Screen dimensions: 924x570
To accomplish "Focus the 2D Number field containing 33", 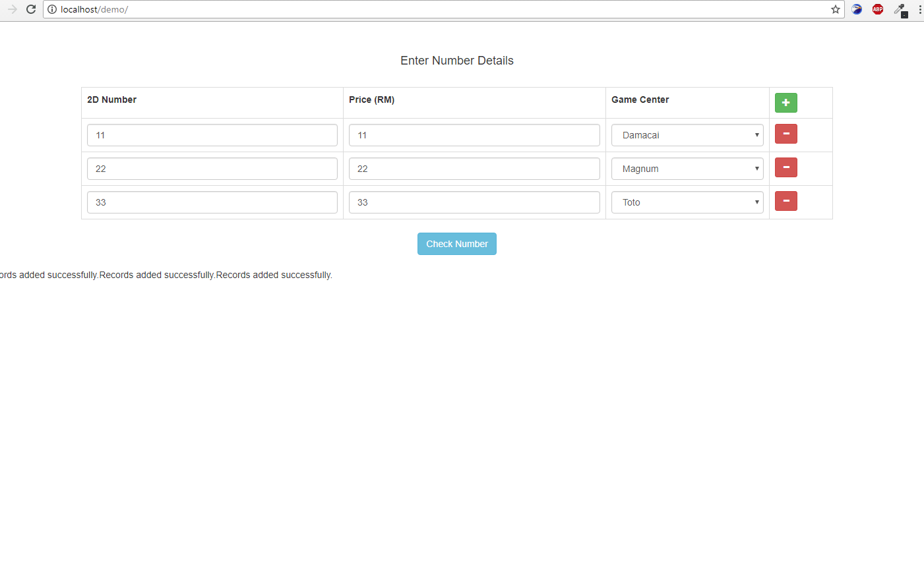I will click(x=212, y=202).
